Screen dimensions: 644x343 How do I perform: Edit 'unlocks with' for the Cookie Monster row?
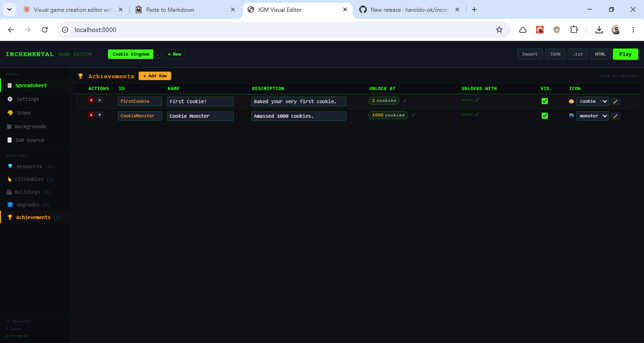pyautogui.click(x=477, y=114)
